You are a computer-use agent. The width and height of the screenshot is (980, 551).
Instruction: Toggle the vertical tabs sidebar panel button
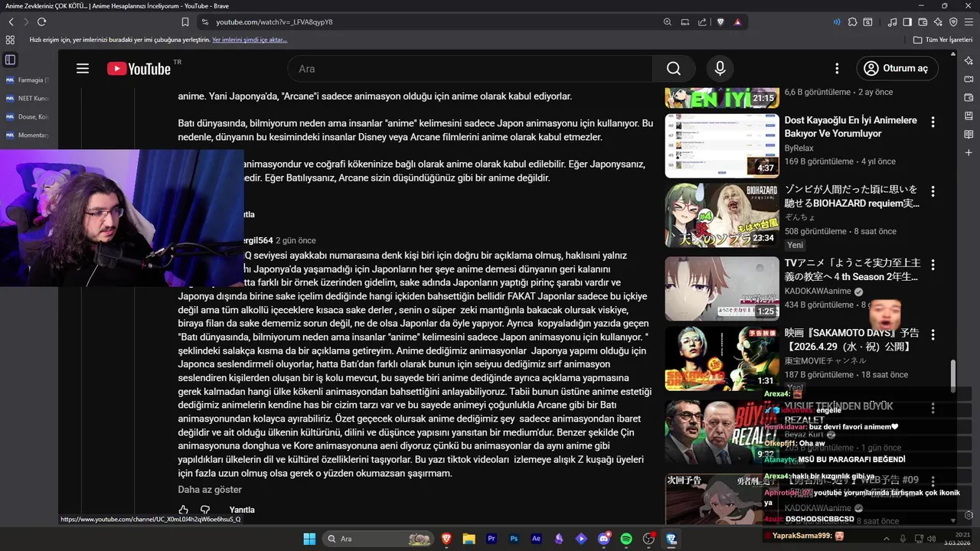point(10,60)
